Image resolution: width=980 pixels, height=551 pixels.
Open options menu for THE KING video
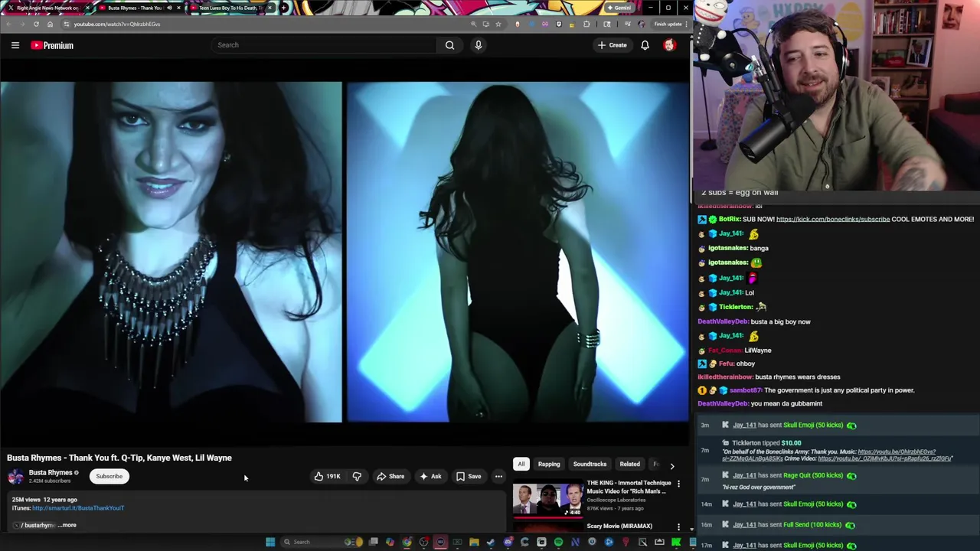[x=678, y=484]
